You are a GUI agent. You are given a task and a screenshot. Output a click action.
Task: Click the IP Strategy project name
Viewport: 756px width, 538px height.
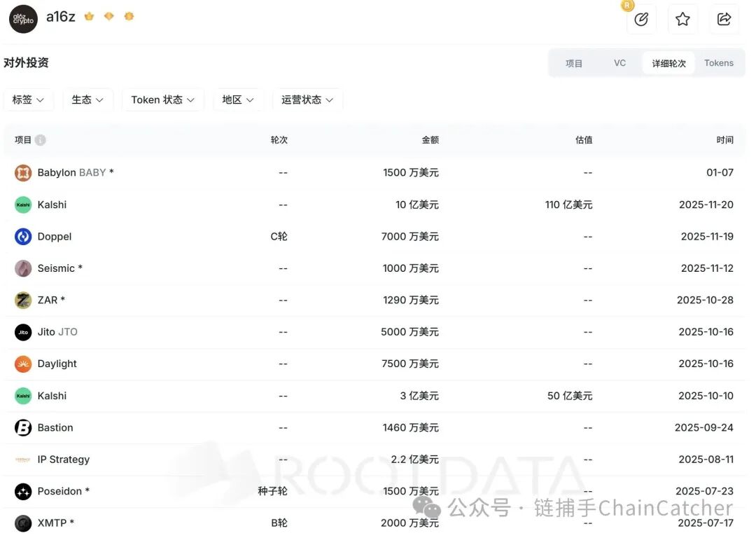(64, 460)
